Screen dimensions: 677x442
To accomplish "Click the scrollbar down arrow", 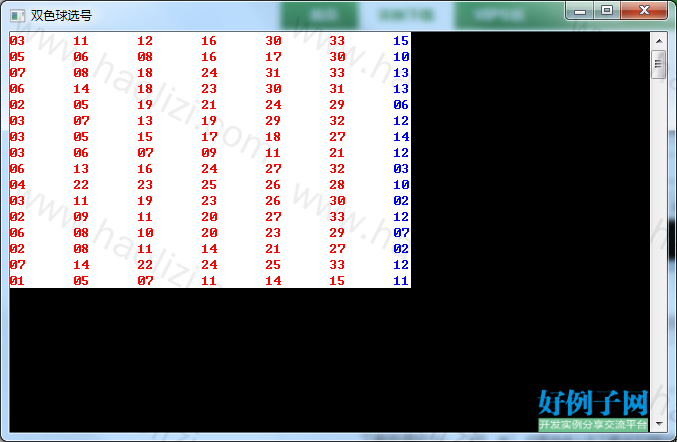I will tap(659, 423).
